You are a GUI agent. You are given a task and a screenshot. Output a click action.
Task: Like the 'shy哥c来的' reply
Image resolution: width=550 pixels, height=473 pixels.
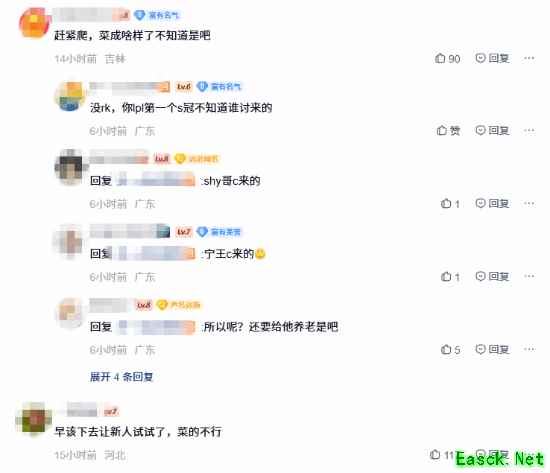(450, 204)
